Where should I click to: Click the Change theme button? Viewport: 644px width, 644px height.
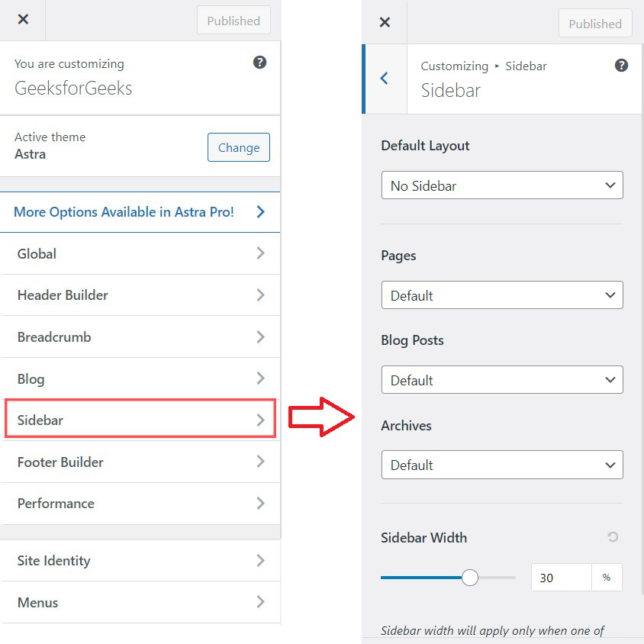click(238, 147)
